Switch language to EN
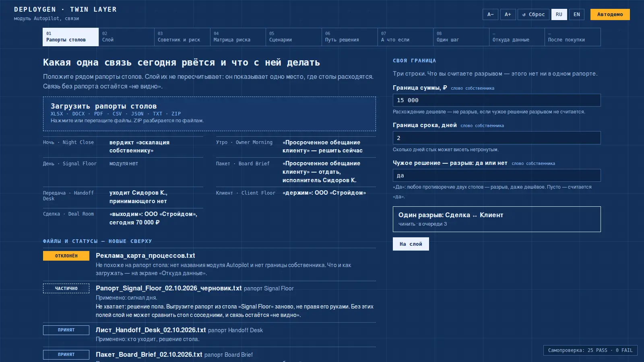Screen dimensions: 644x362 [x=577, y=14]
